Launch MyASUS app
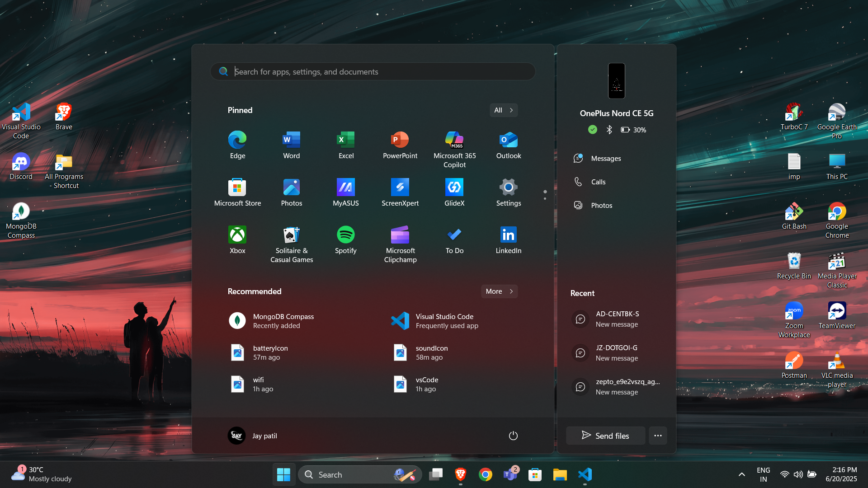Image resolution: width=868 pixels, height=488 pixels. (346, 192)
